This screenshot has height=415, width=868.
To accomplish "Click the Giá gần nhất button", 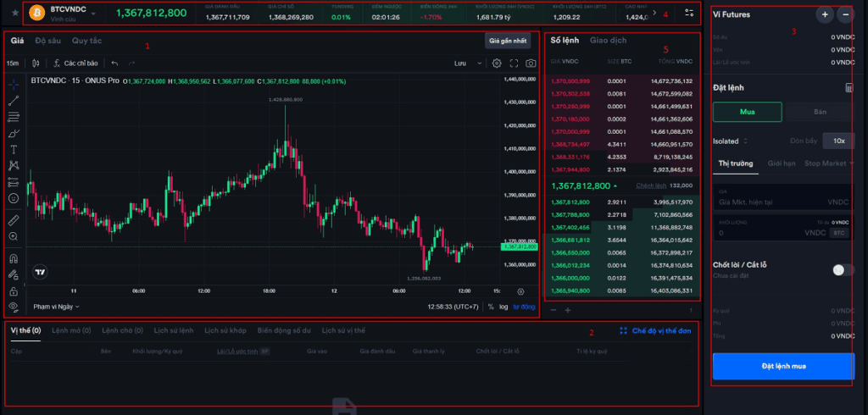I will point(508,41).
